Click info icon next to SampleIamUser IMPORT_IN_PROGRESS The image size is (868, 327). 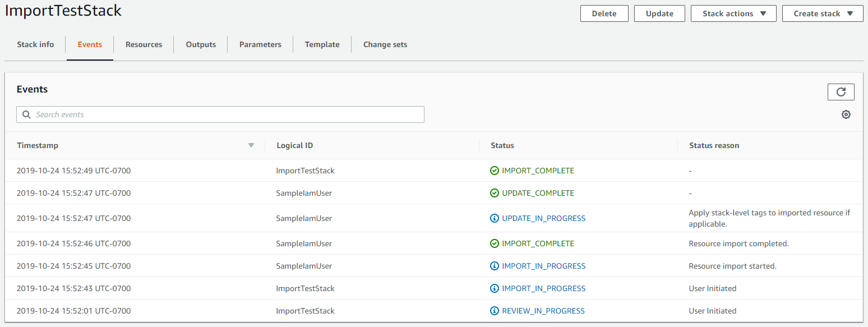(494, 266)
